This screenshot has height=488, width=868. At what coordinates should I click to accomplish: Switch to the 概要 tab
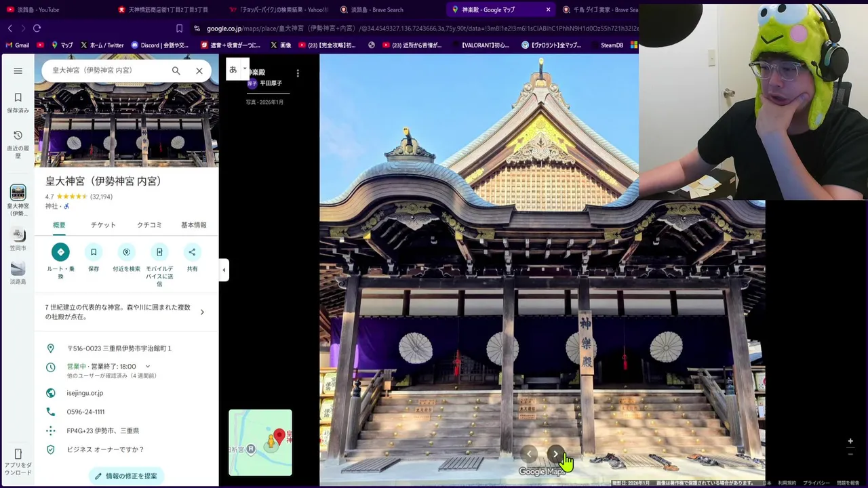click(59, 225)
